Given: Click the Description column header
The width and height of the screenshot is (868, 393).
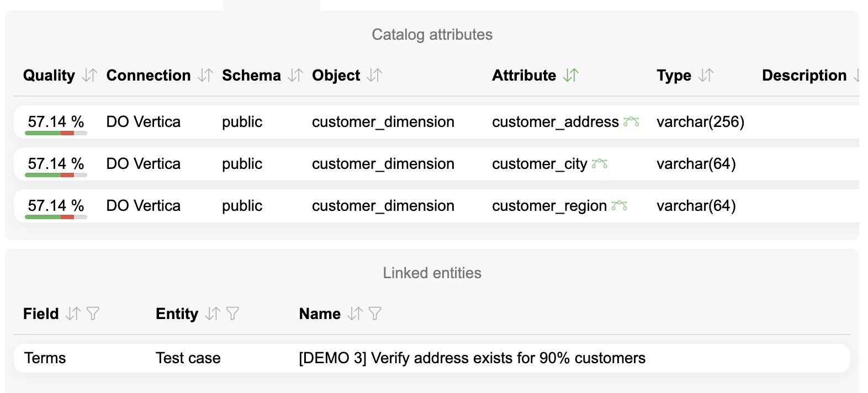Looking at the screenshot, I should point(804,75).
